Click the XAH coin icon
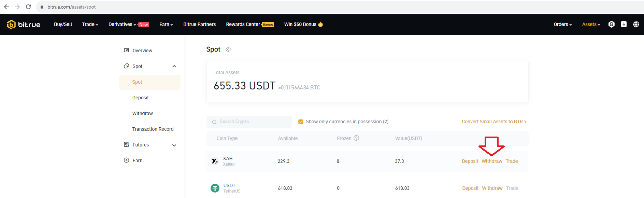The image size is (644, 198). [215, 161]
